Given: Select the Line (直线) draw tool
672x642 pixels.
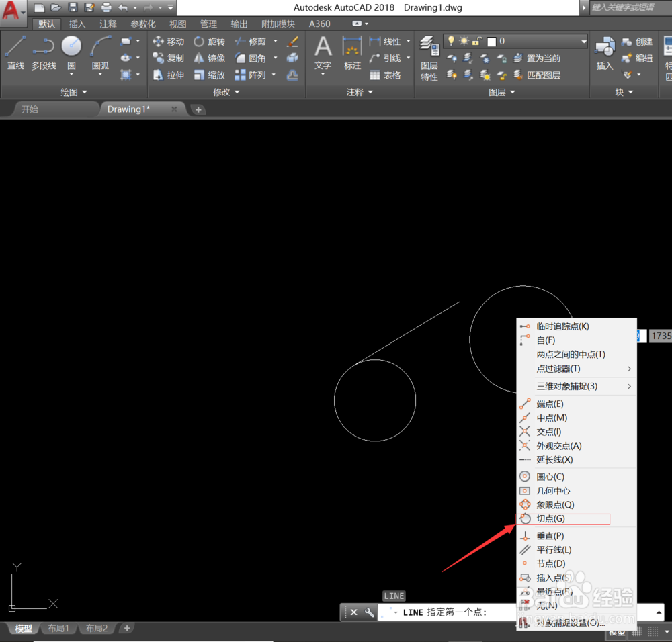Looking at the screenshot, I should tap(15, 52).
